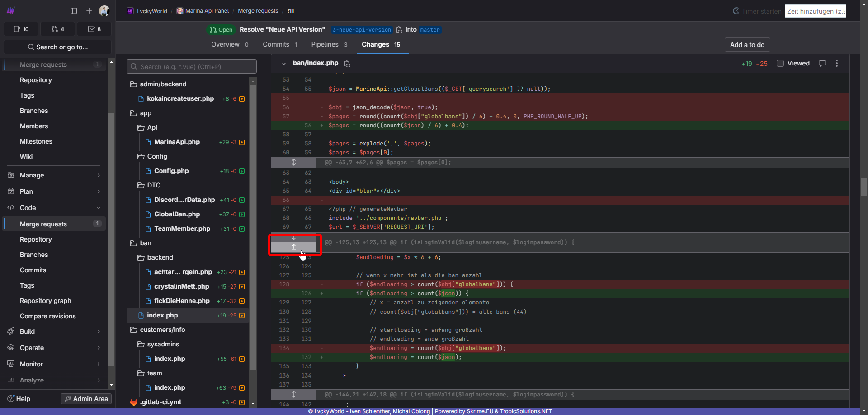Image resolution: width=868 pixels, height=415 pixels.
Task: Copy the source branch name icon
Action: 399,30
